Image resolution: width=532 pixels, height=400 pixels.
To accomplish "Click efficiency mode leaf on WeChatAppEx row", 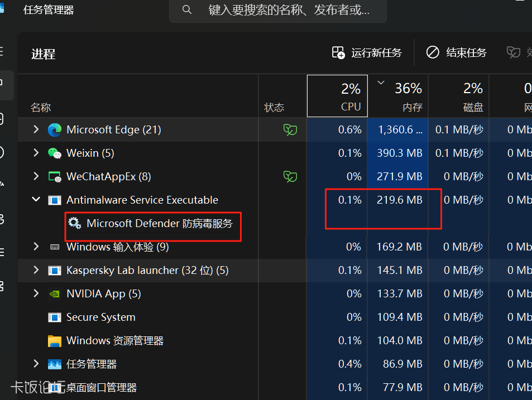I will [290, 176].
